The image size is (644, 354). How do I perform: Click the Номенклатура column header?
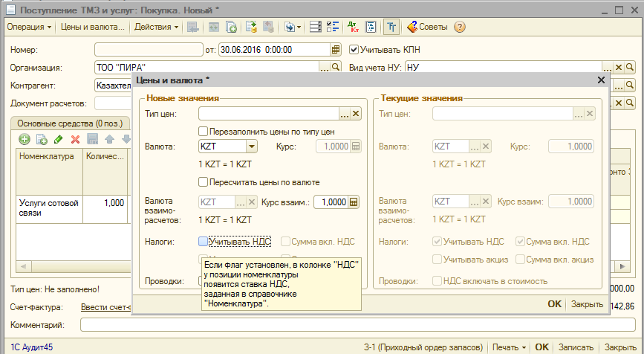coord(49,173)
